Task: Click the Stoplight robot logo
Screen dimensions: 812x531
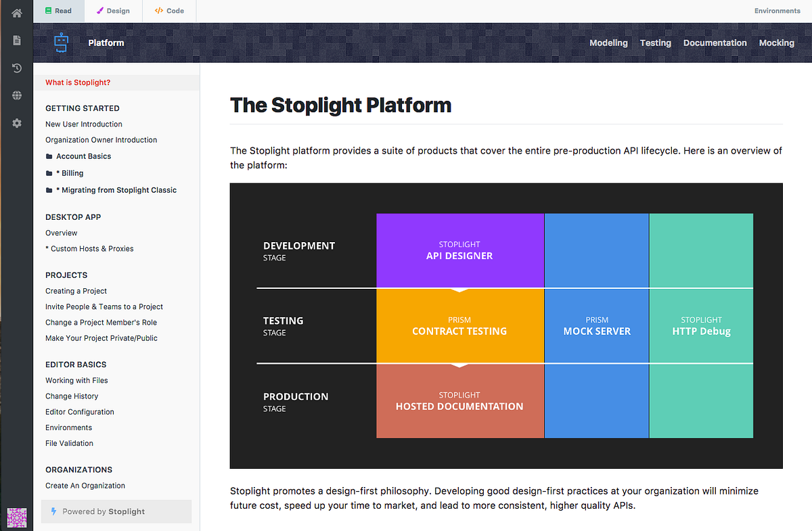Action: (61, 42)
